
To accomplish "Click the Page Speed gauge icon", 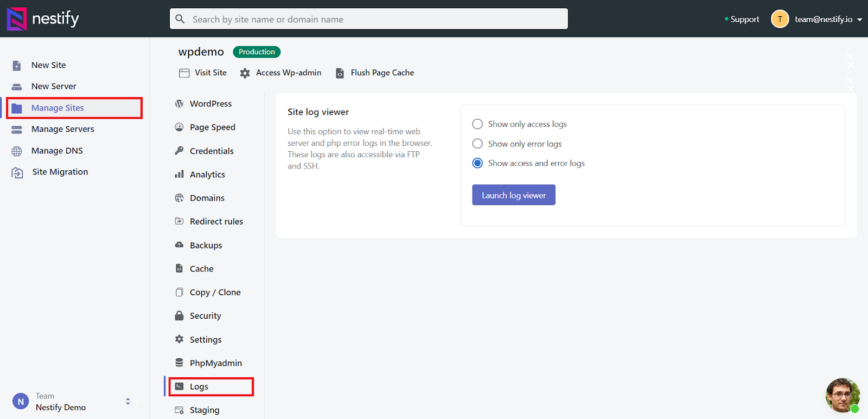I will pos(179,127).
